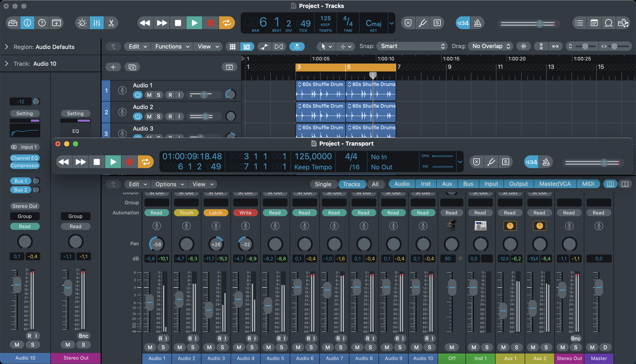
Task: Click Channel EQ plug-in slot
Action: coord(25,158)
